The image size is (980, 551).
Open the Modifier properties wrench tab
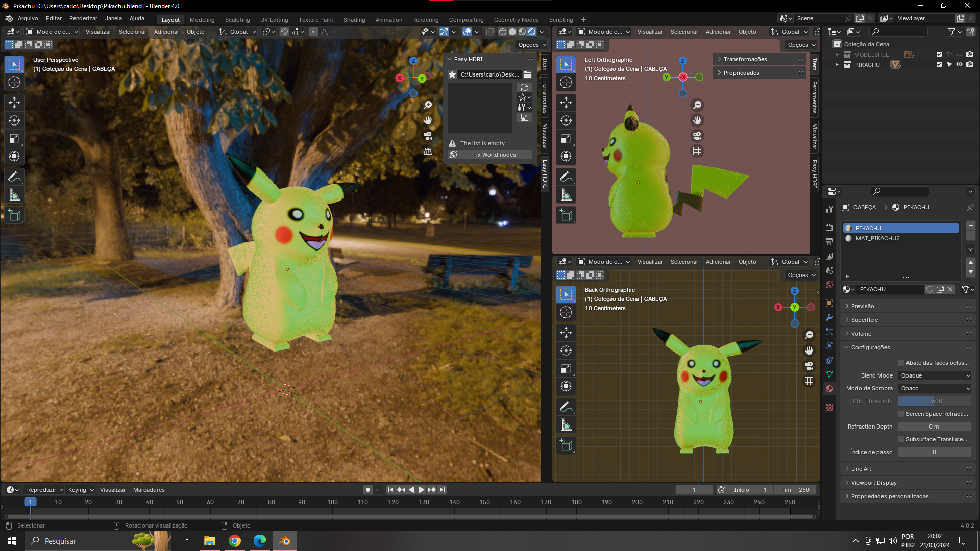tap(829, 317)
